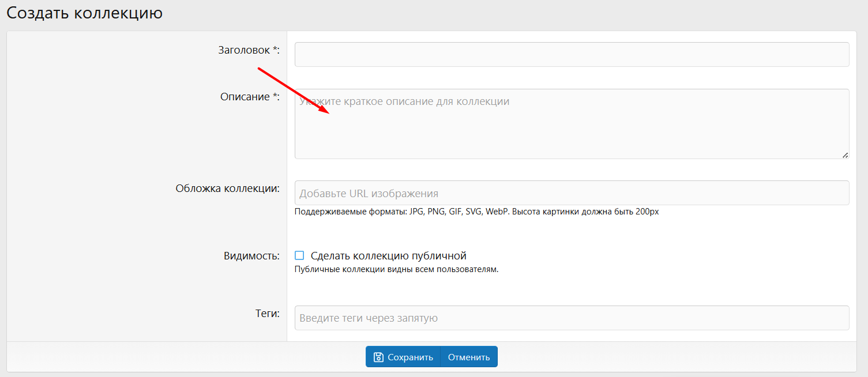Click the 'Публичные коллекции видны' hint text
This screenshot has width=868, height=377.
click(396, 269)
